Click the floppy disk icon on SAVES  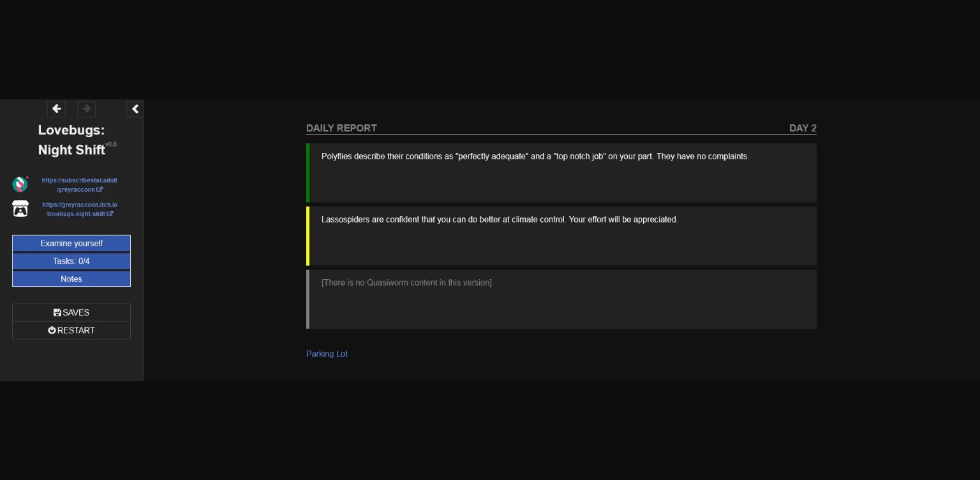56,312
